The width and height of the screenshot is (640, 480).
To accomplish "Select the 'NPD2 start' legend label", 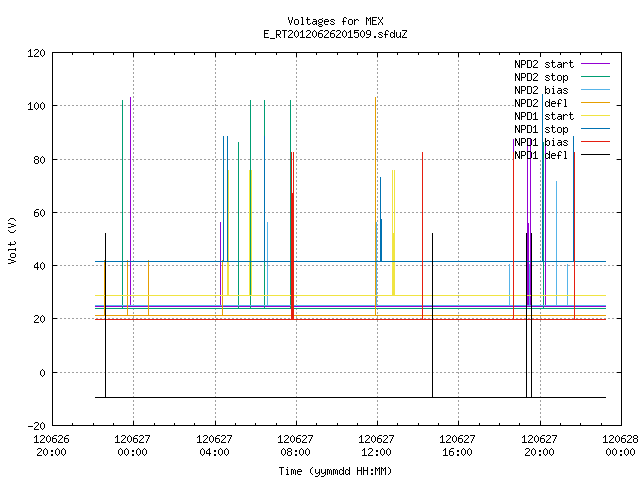I will [x=544, y=64].
